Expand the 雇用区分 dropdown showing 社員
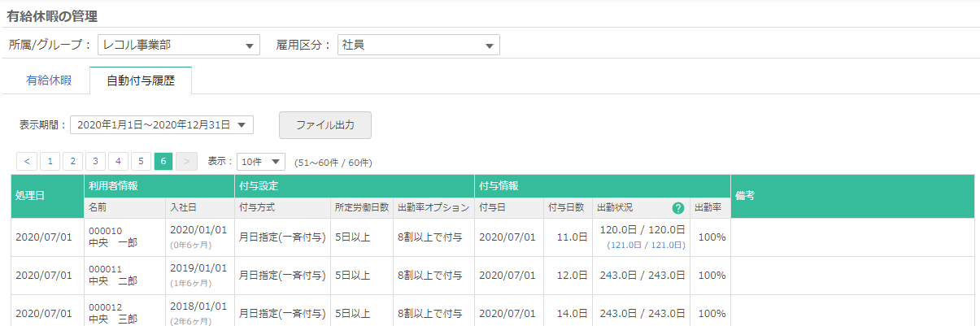The image size is (980, 326). tap(417, 45)
